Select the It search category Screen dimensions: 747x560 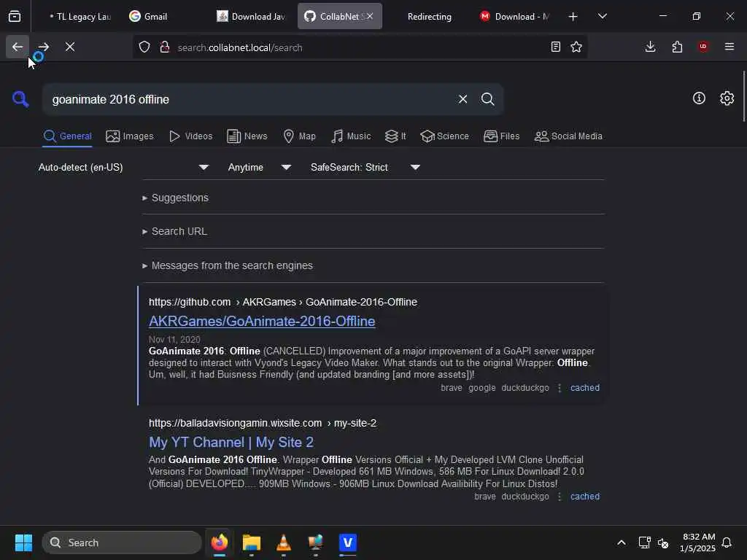point(395,136)
